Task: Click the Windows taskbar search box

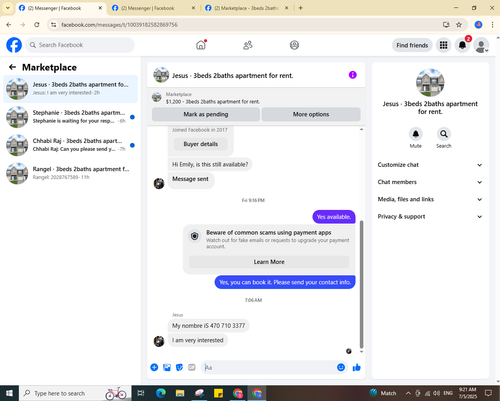Action: [x=75, y=393]
